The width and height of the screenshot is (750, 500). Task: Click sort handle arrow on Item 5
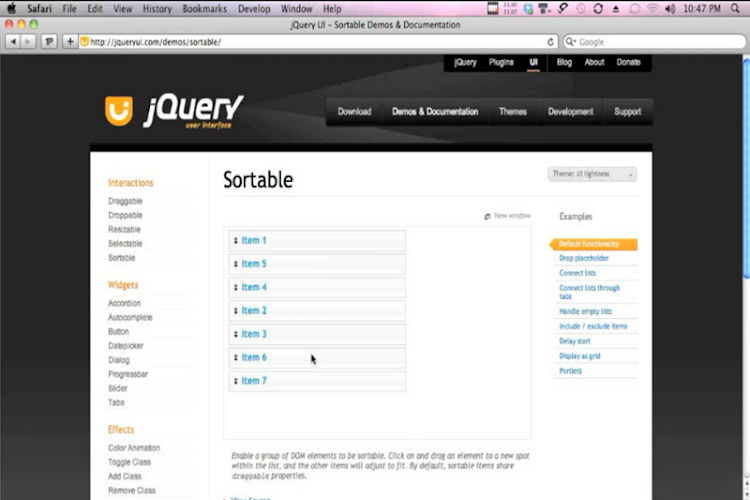coord(236,264)
